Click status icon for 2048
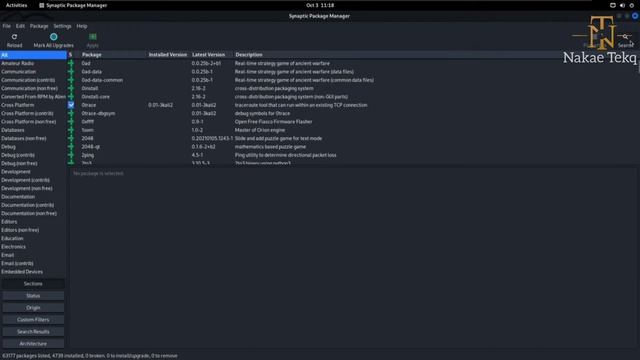640x360 pixels. coord(71,138)
